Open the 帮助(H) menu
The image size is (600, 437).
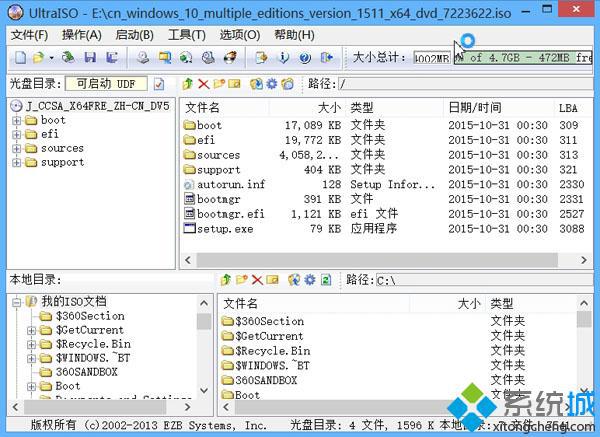tap(294, 35)
